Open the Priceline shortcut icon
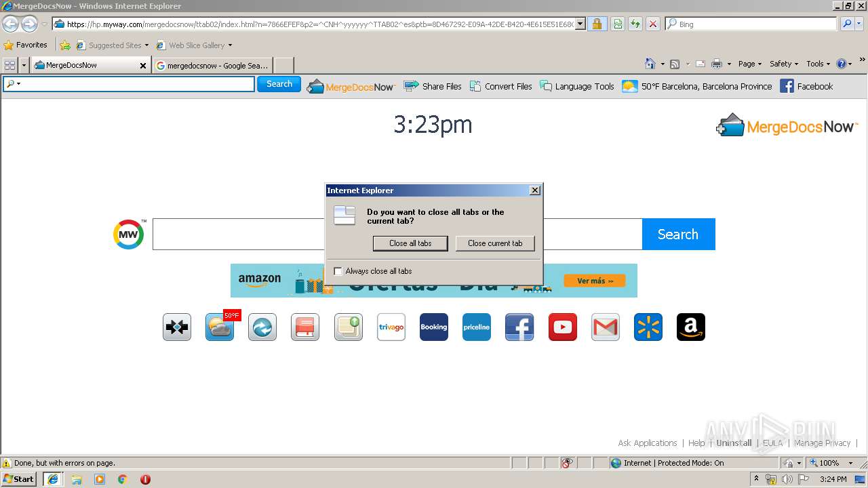 pyautogui.click(x=477, y=327)
